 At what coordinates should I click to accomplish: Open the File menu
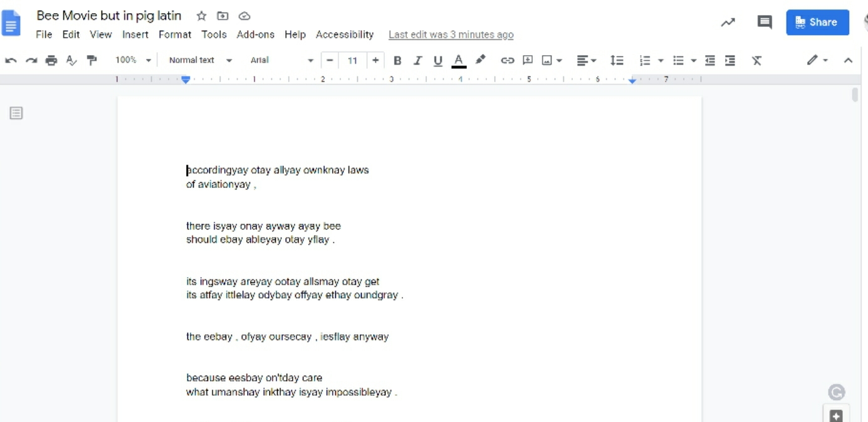[44, 34]
